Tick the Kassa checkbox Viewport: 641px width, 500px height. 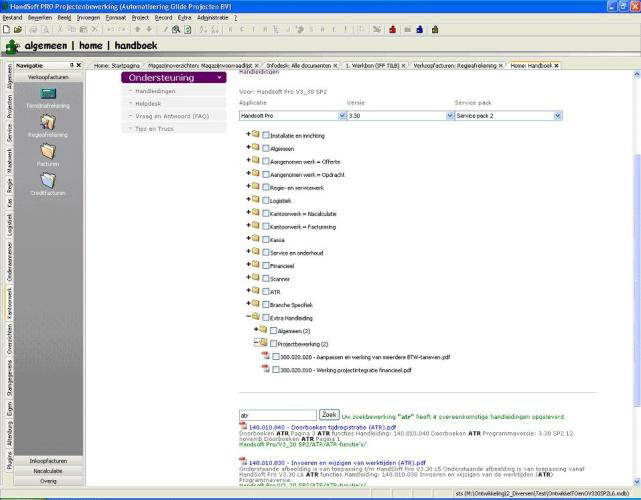266,240
